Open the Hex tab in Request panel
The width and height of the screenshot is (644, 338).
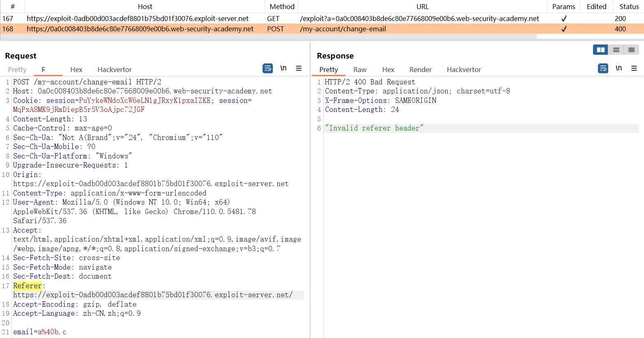[76, 70]
